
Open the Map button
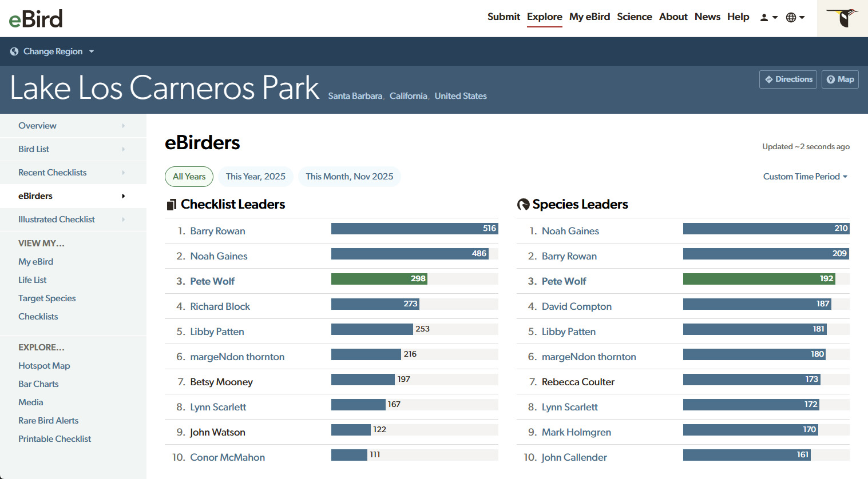point(839,79)
